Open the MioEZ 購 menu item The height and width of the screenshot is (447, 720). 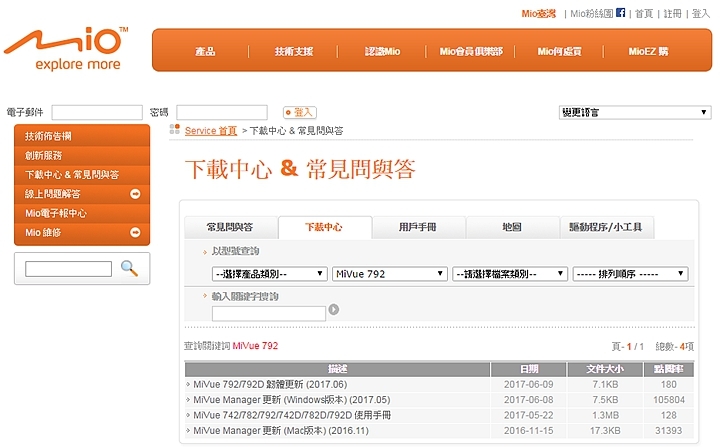[x=648, y=51]
